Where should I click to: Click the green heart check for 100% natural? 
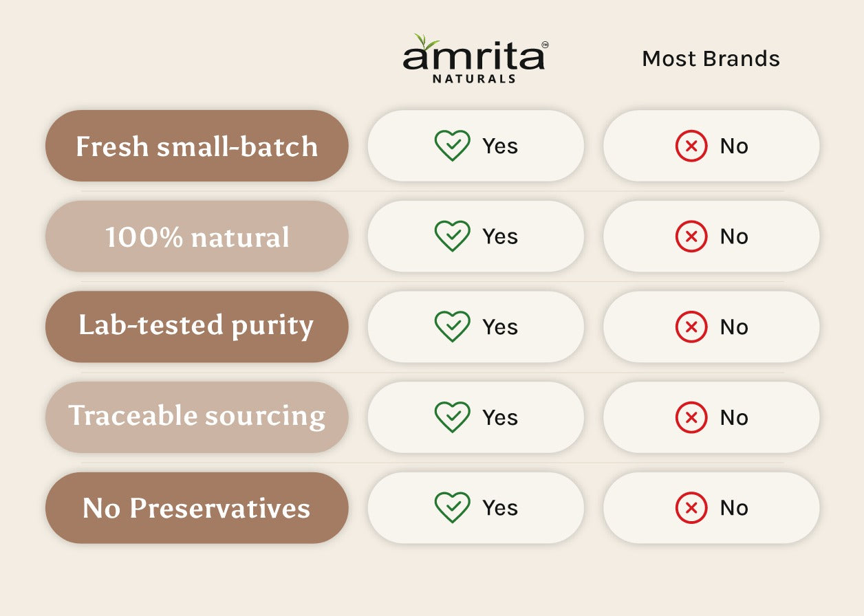pyautogui.click(x=452, y=236)
